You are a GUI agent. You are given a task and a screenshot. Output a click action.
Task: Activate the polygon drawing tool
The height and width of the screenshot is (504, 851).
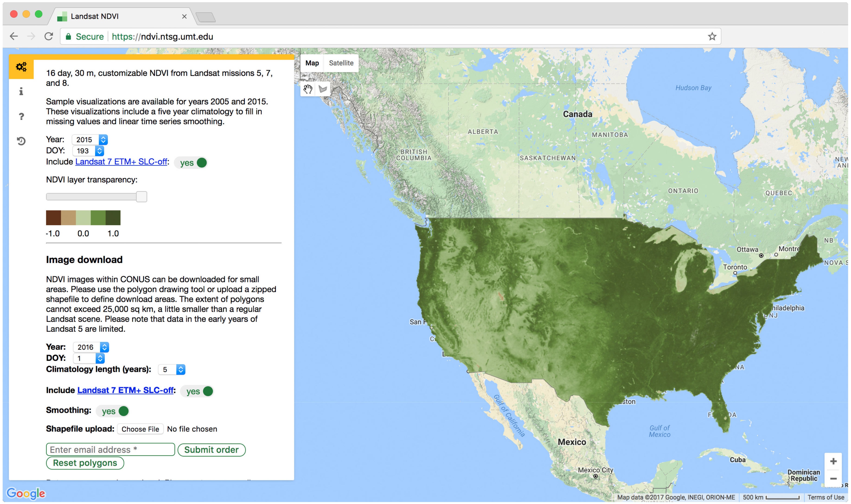coord(322,89)
